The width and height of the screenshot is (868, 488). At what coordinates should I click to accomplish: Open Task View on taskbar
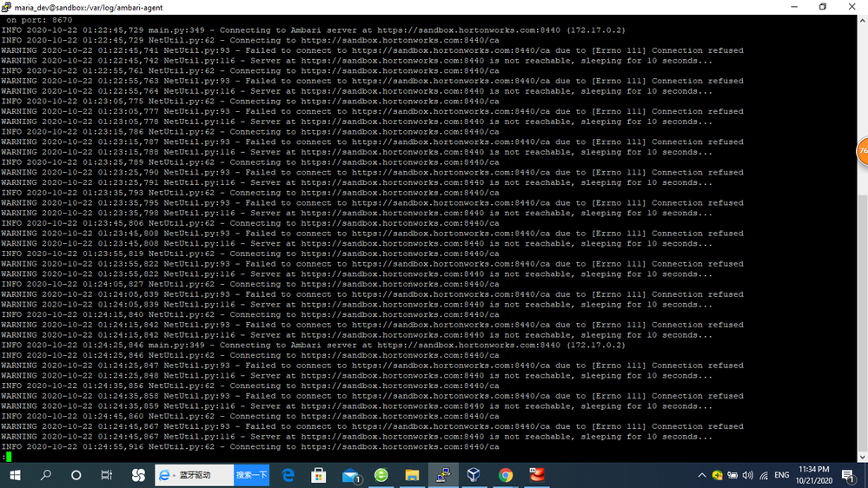coord(106,475)
